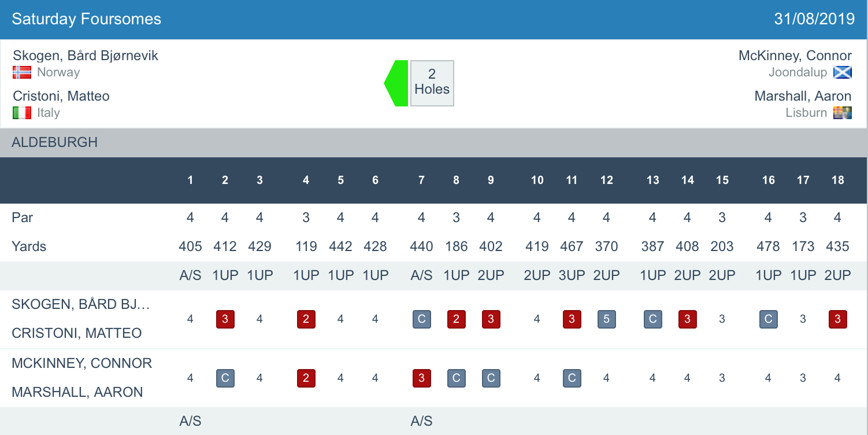Click McKinney's red 3 badge on hole 7
Screen dimensions: 868x435
click(421, 378)
